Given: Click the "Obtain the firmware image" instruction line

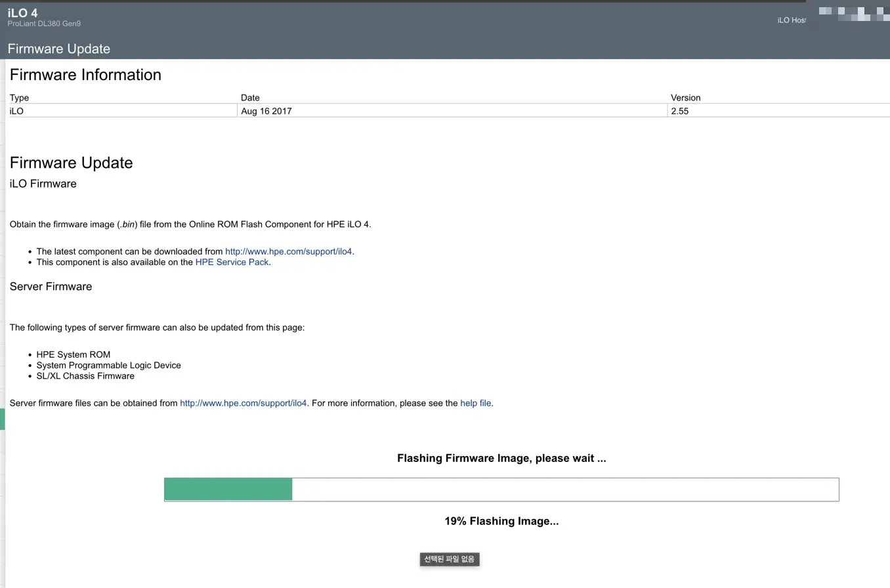Looking at the screenshot, I should point(190,224).
